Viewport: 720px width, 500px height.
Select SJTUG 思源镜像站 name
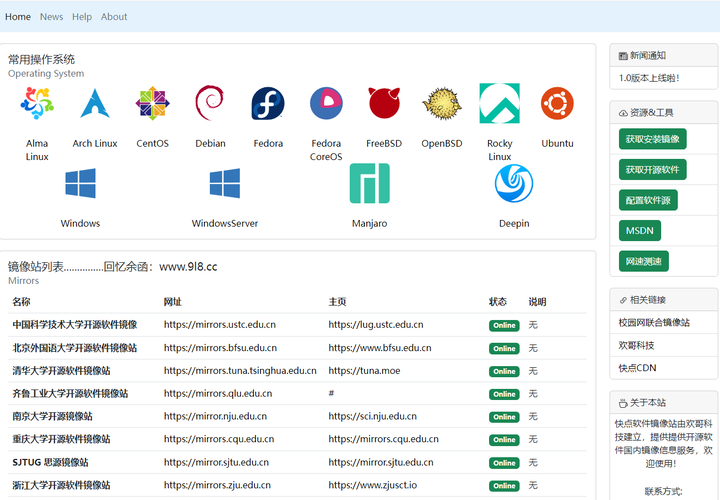51,462
